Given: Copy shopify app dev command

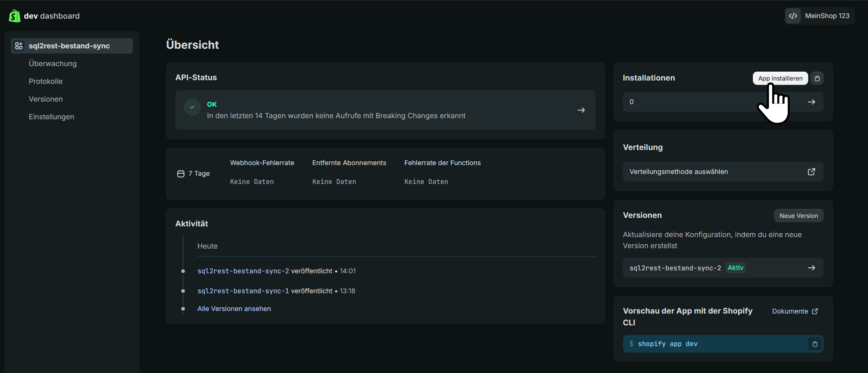Looking at the screenshot, I should pos(815,344).
